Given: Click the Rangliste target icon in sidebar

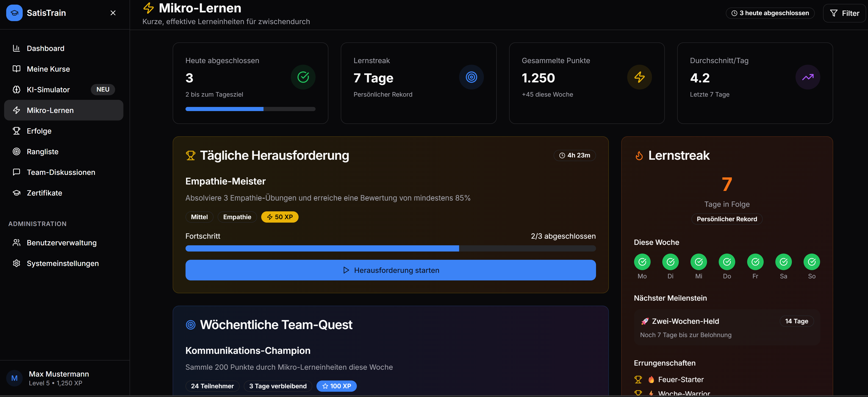Looking at the screenshot, I should 16,151.
